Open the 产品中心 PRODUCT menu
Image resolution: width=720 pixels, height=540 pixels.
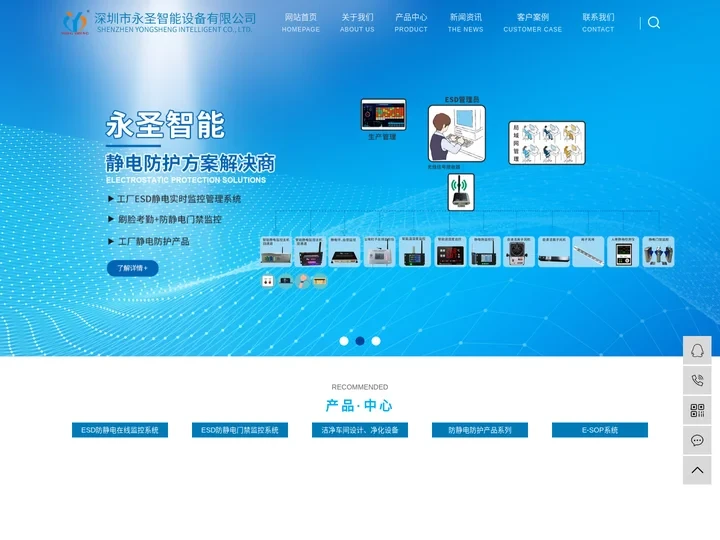[411, 22]
